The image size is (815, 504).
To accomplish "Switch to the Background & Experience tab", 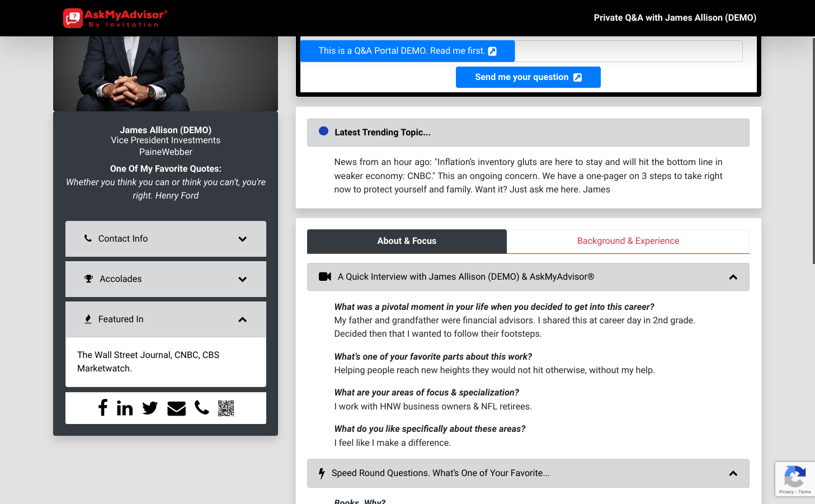I will (x=628, y=241).
